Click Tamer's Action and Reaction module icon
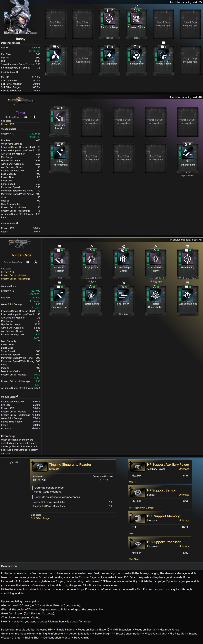This screenshot has width=203, height=644. click(x=60, y=117)
